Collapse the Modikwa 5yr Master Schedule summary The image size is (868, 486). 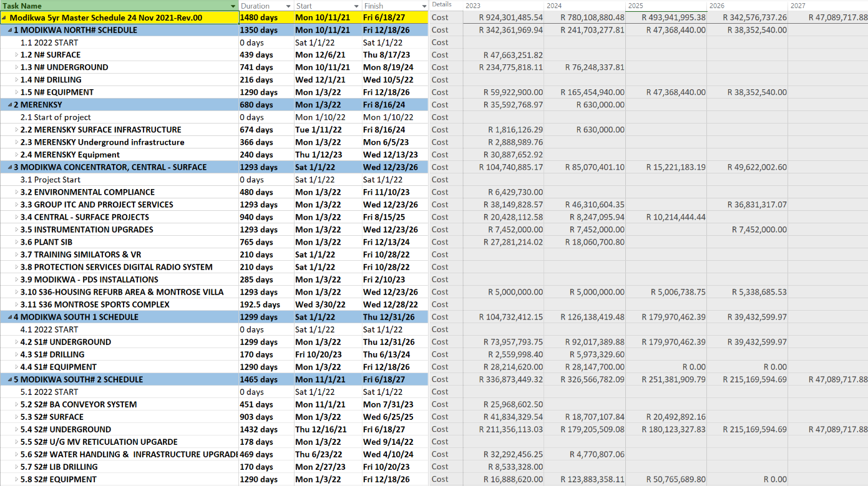click(4, 18)
